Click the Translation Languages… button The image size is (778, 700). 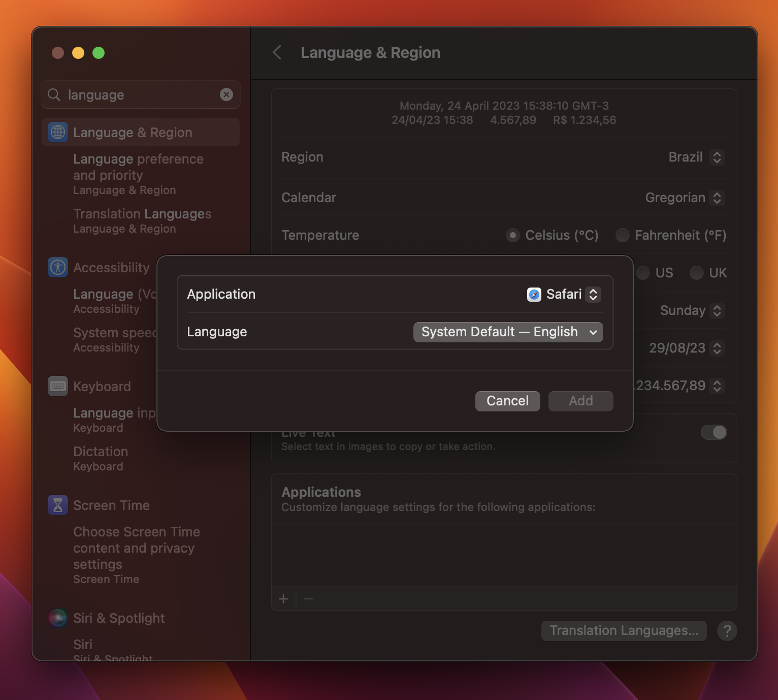624,630
